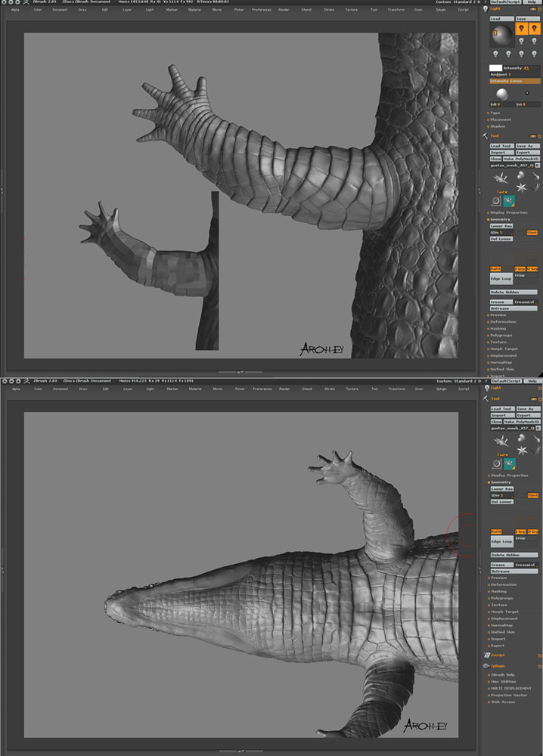Select the teal active tool icon in upper window
543x756 pixels.
509,201
